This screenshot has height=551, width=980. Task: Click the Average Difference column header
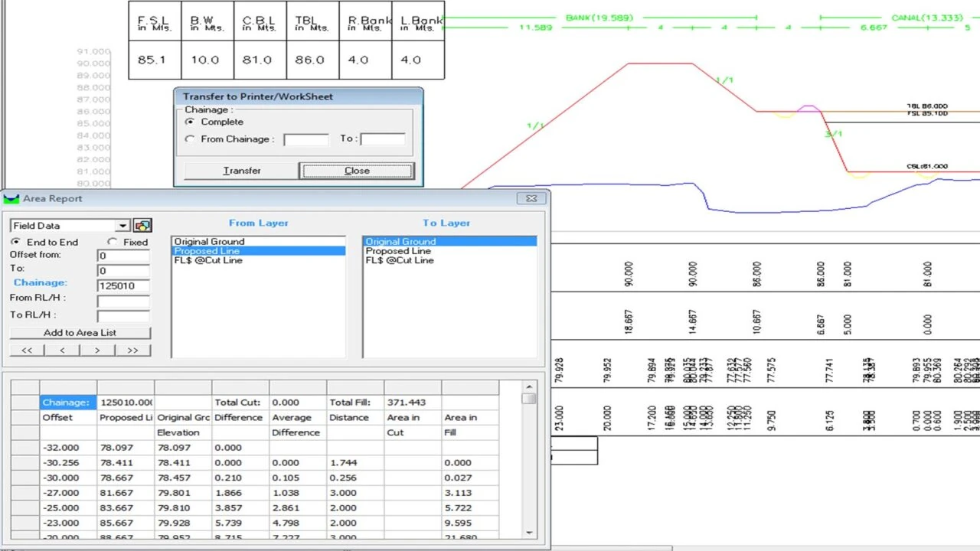298,425
